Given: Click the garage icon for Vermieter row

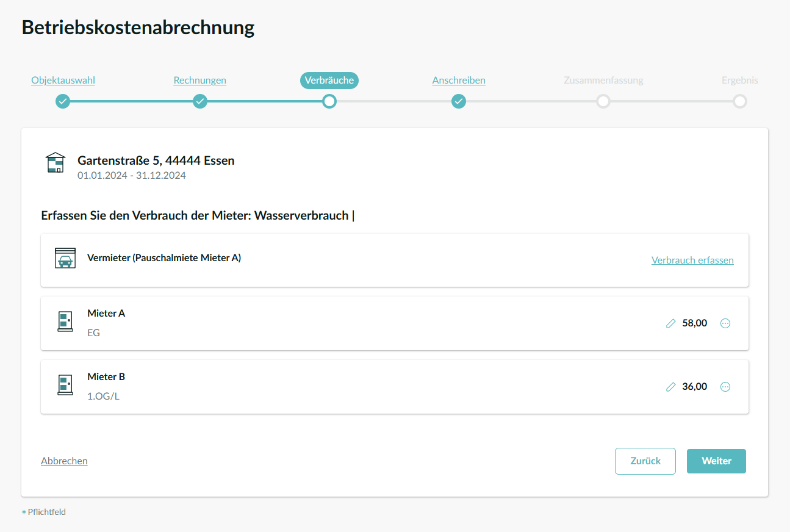Looking at the screenshot, I should coord(65,259).
